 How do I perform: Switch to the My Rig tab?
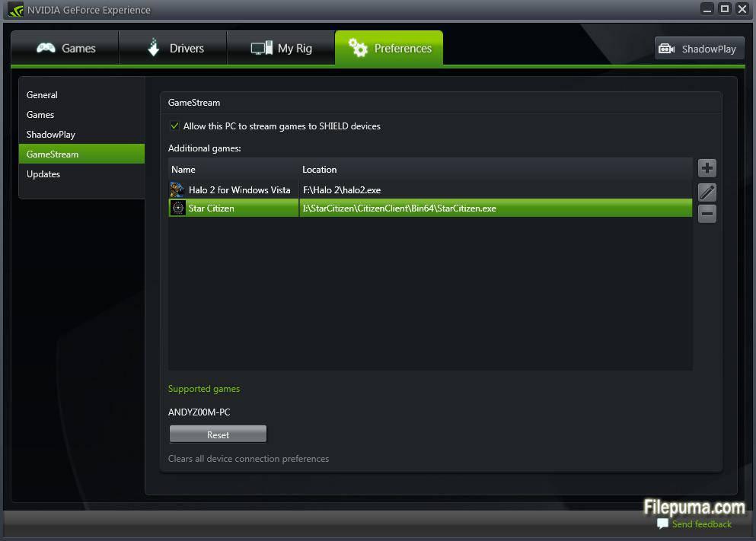pos(281,48)
